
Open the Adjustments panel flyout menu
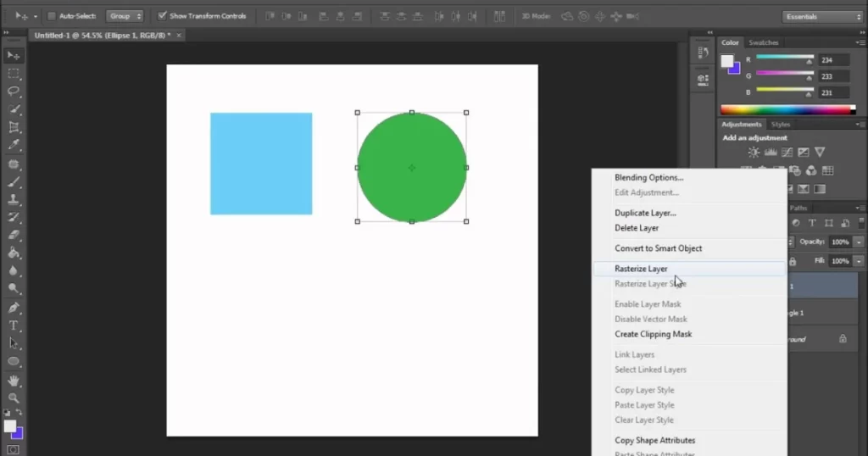[860, 125]
